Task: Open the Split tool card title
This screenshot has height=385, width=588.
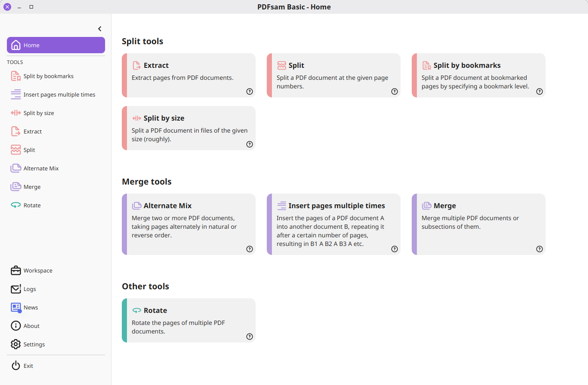Action: pos(296,65)
